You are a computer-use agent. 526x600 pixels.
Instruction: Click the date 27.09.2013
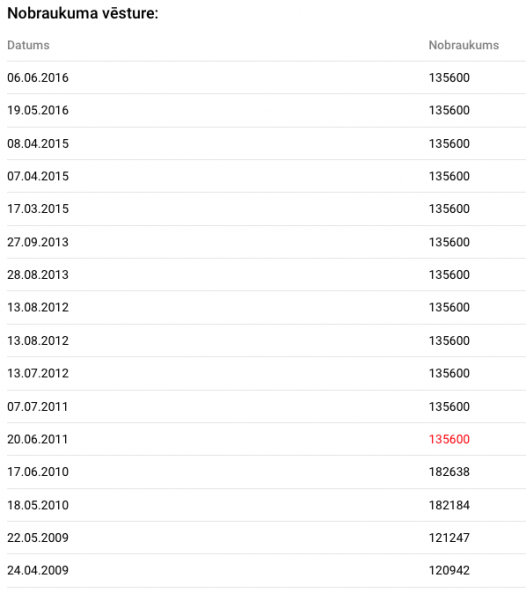click(38, 242)
